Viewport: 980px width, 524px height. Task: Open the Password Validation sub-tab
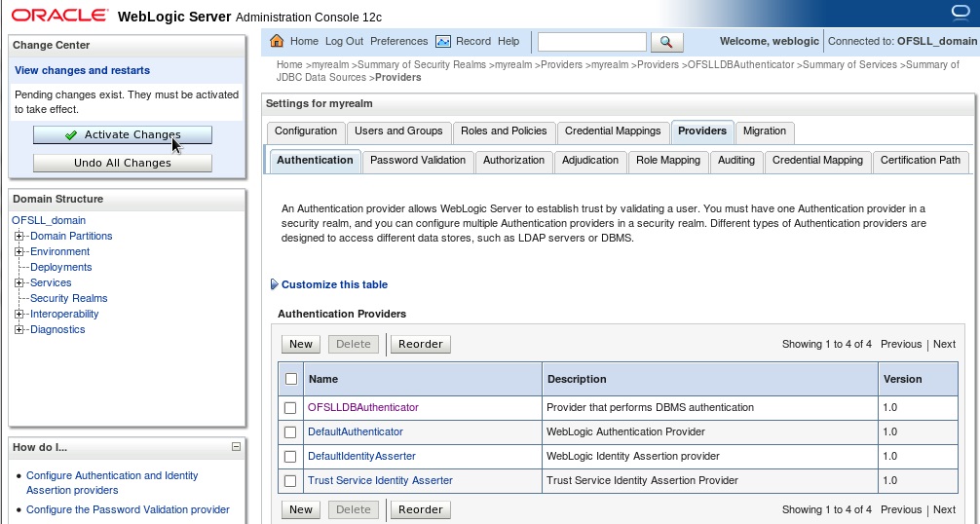418,161
